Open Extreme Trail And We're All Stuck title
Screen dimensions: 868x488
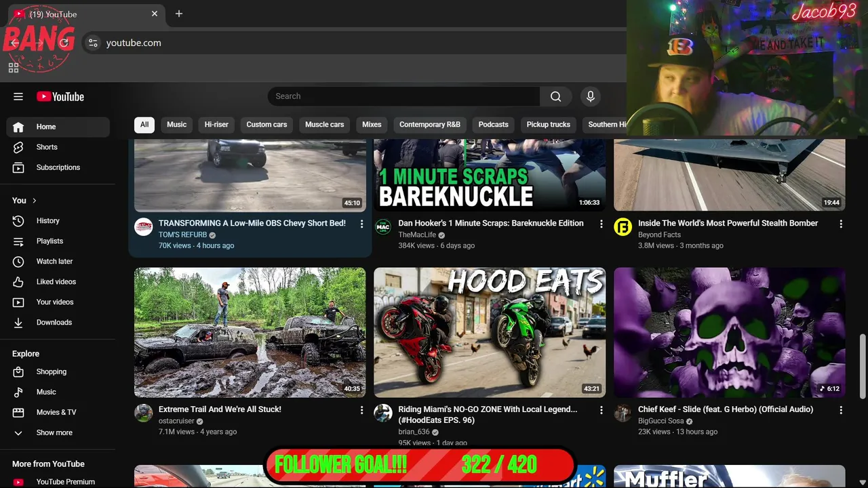(x=220, y=409)
